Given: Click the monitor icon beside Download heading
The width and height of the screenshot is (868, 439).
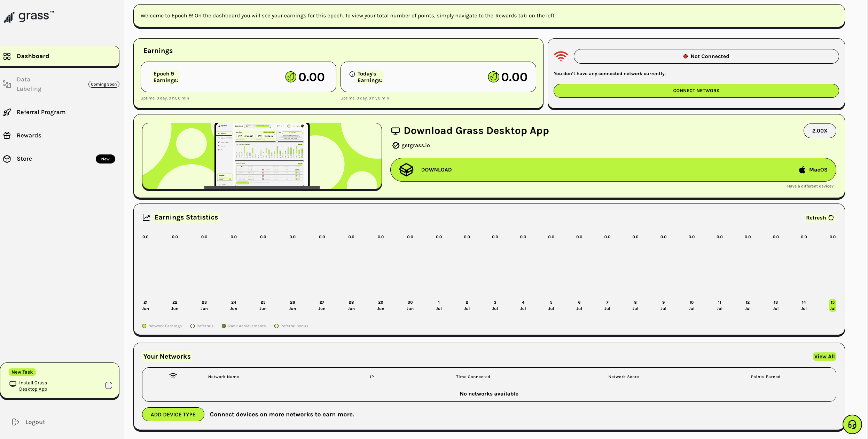Looking at the screenshot, I should tap(395, 131).
